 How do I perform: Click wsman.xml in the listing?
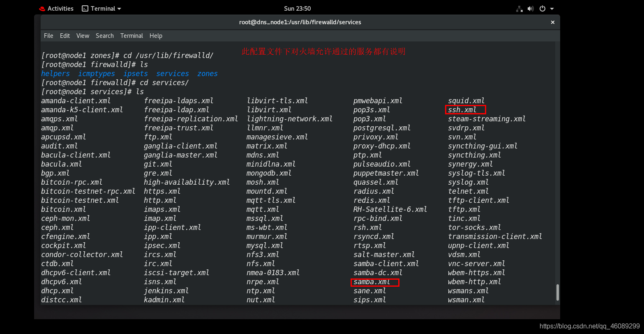point(466,300)
